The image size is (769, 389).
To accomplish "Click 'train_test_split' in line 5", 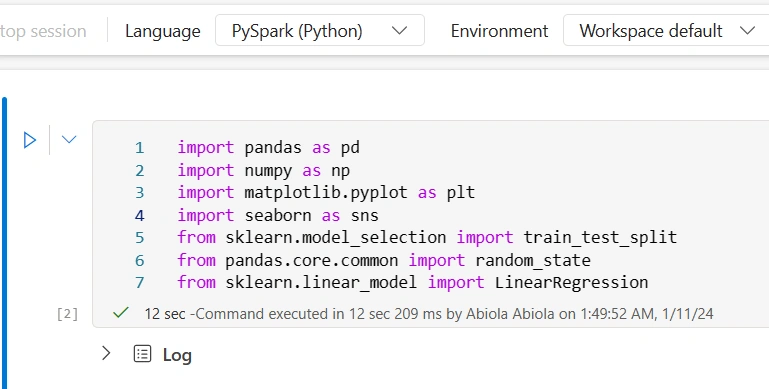I will (x=600, y=238).
